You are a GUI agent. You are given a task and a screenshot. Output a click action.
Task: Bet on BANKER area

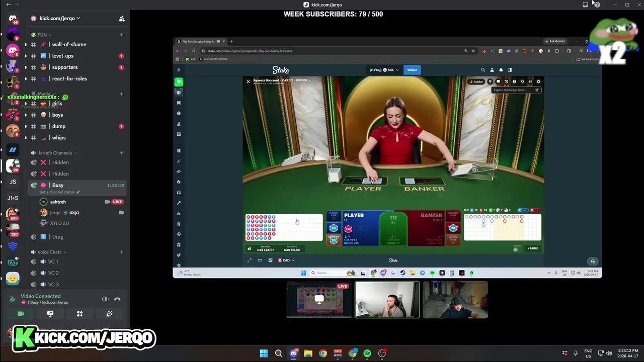(427, 229)
